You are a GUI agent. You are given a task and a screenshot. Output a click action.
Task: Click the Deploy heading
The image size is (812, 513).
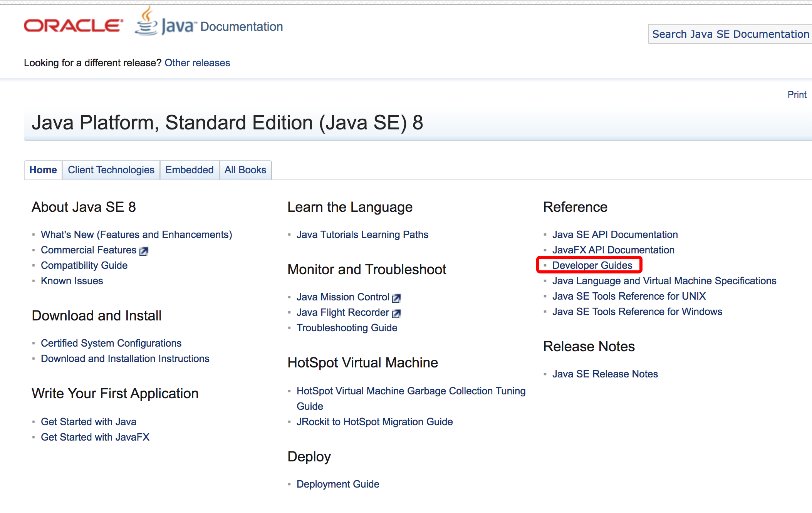tap(309, 457)
